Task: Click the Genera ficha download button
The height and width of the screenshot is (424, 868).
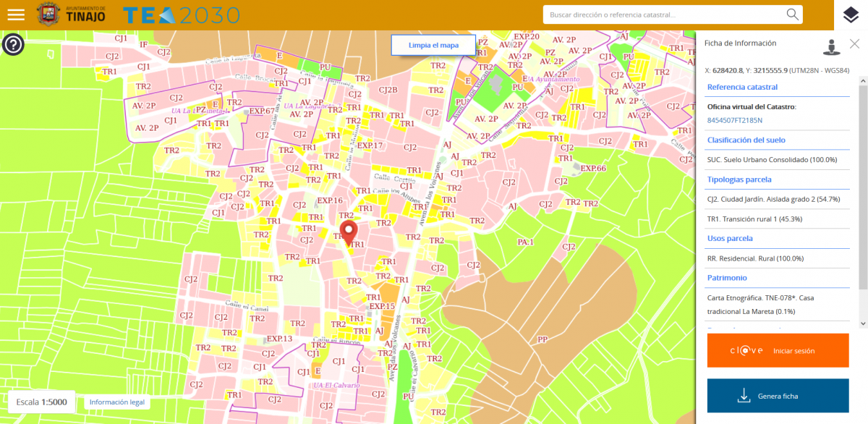Action: click(778, 396)
